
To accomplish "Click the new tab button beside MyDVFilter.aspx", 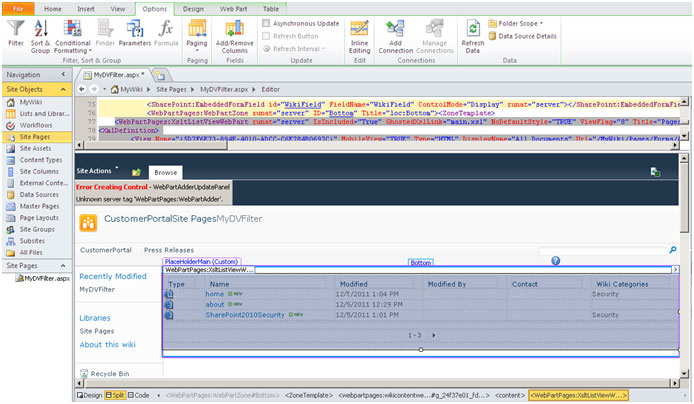I will click(x=160, y=76).
